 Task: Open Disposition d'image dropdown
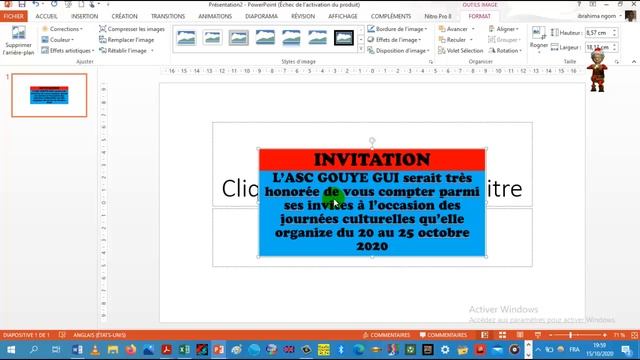(398, 51)
